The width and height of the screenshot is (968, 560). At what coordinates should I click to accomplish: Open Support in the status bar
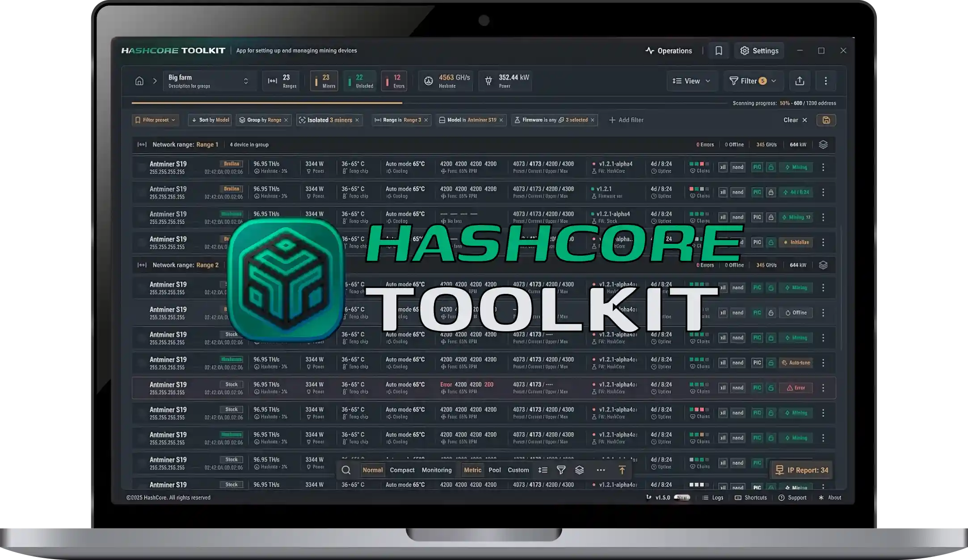point(792,497)
